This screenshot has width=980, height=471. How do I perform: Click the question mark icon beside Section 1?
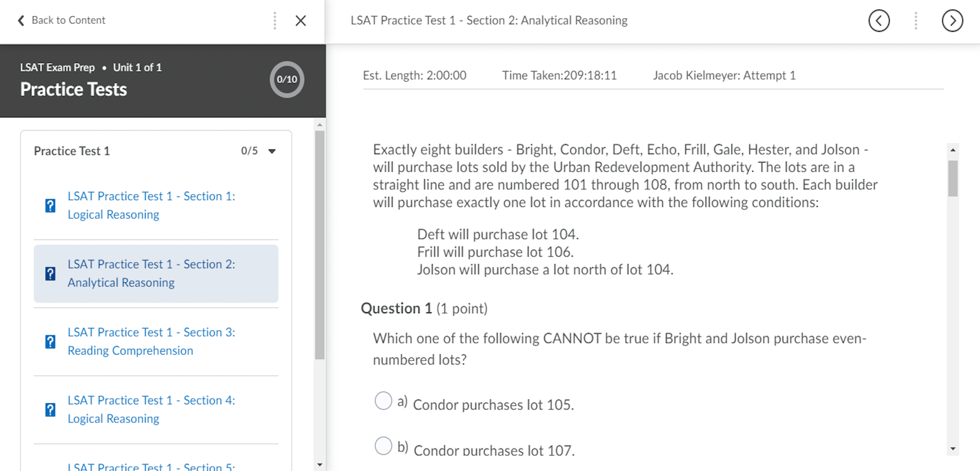pos(51,205)
